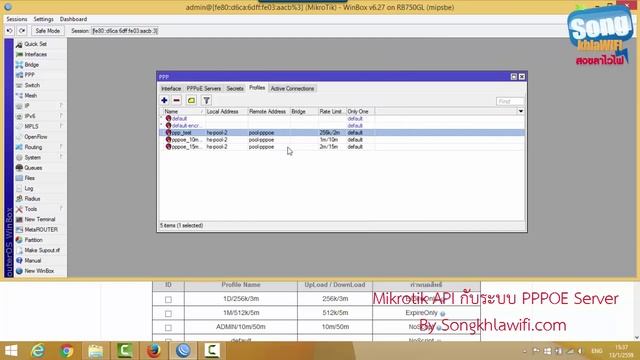Sort by Remote Address column header
Viewport: 640px width, 360px height.
click(x=269, y=111)
